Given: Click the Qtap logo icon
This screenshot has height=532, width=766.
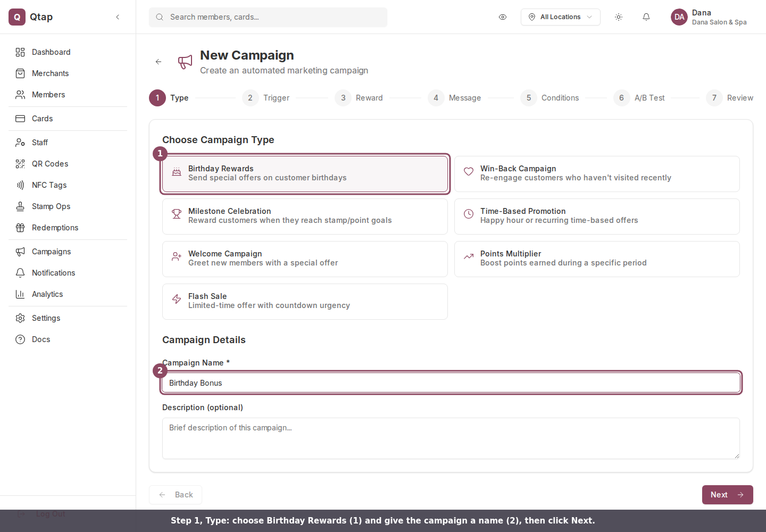Looking at the screenshot, I should [17, 17].
